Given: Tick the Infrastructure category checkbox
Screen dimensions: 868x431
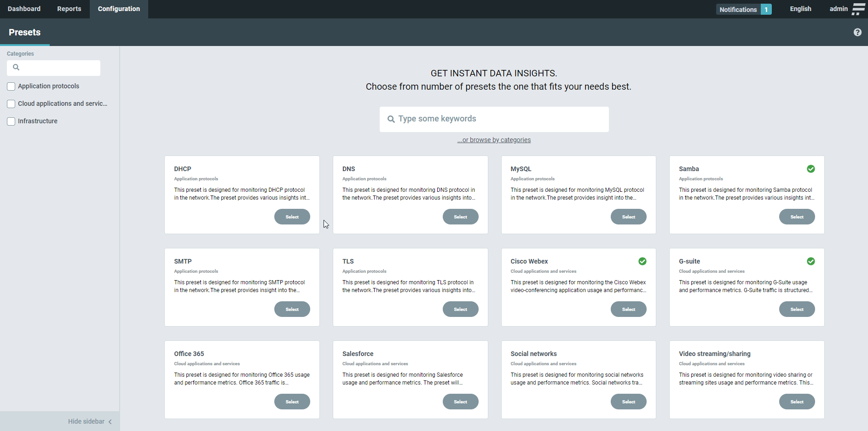Looking at the screenshot, I should tap(11, 121).
